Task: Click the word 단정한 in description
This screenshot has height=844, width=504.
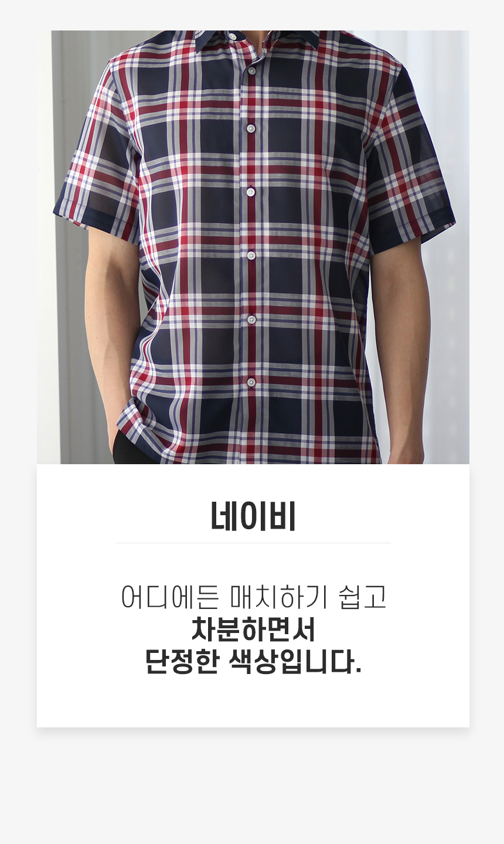Action: (182, 662)
